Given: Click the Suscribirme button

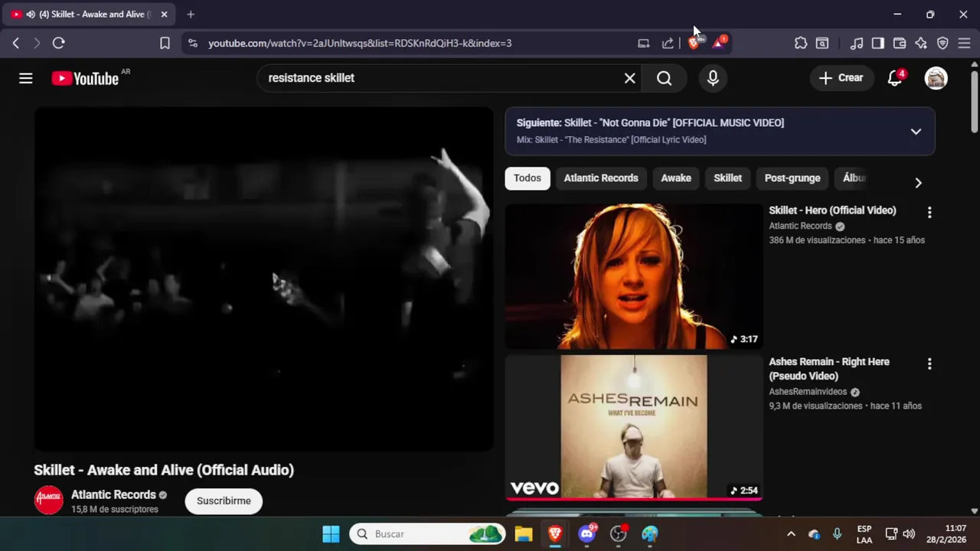Looking at the screenshot, I should pyautogui.click(x=224, y=500).
